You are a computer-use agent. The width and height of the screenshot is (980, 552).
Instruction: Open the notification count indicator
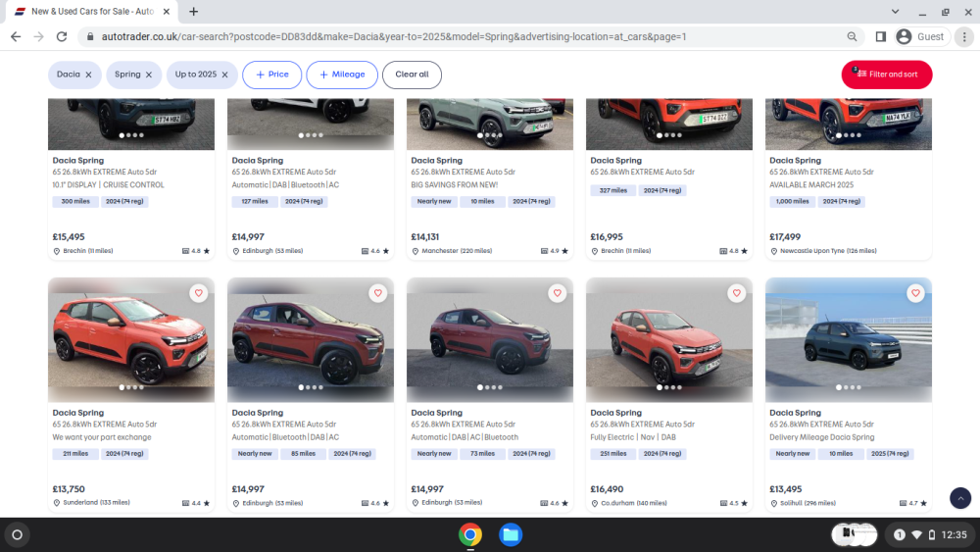click(x=900, y=535)
